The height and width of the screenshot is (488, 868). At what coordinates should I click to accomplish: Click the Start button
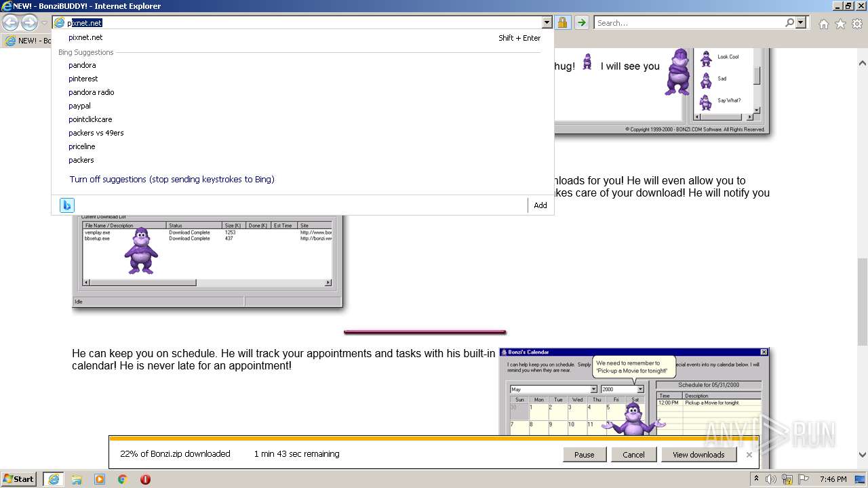coord(18,479)
